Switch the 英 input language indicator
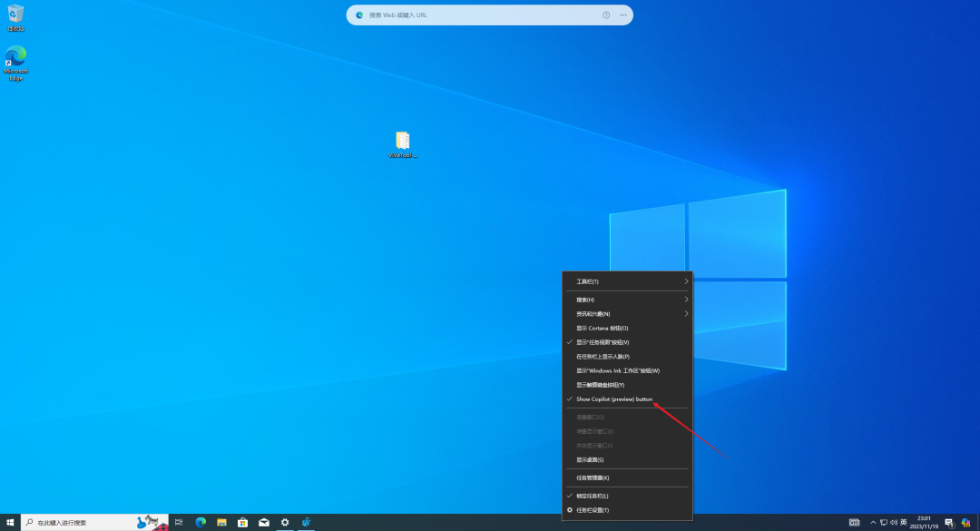 [903, 522]
